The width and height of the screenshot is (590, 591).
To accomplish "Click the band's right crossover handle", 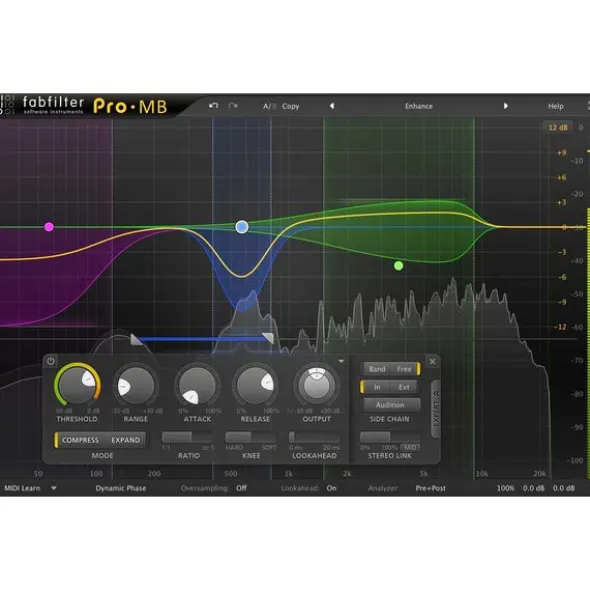I will pos(268,337).
